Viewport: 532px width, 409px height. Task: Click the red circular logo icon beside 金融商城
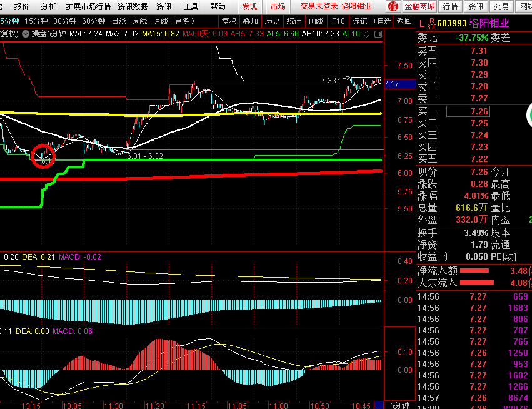pos(393,6)
